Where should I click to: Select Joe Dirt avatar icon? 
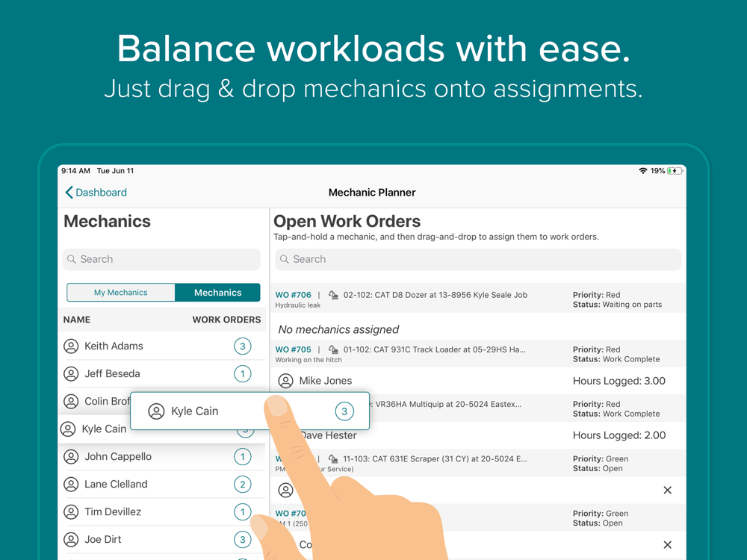[71, 540]
